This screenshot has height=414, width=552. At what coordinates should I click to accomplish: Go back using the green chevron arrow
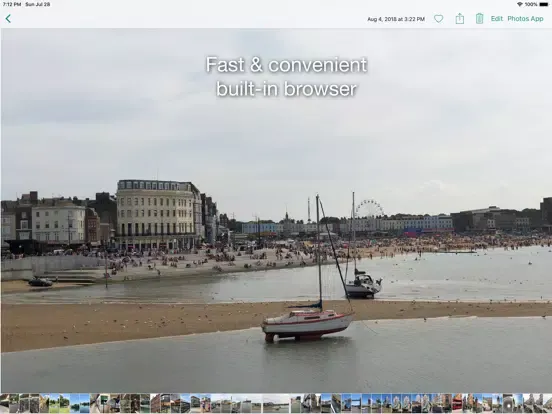[x=8, y=19]
